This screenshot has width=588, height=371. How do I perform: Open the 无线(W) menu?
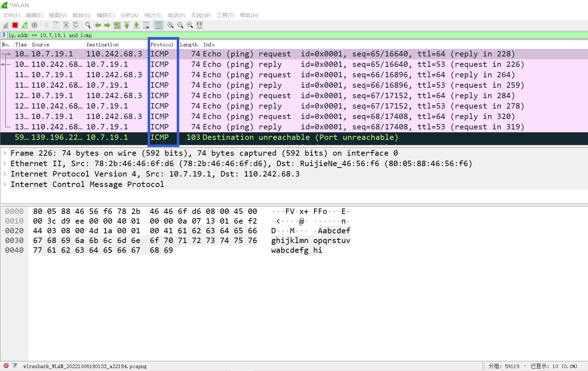201,15
